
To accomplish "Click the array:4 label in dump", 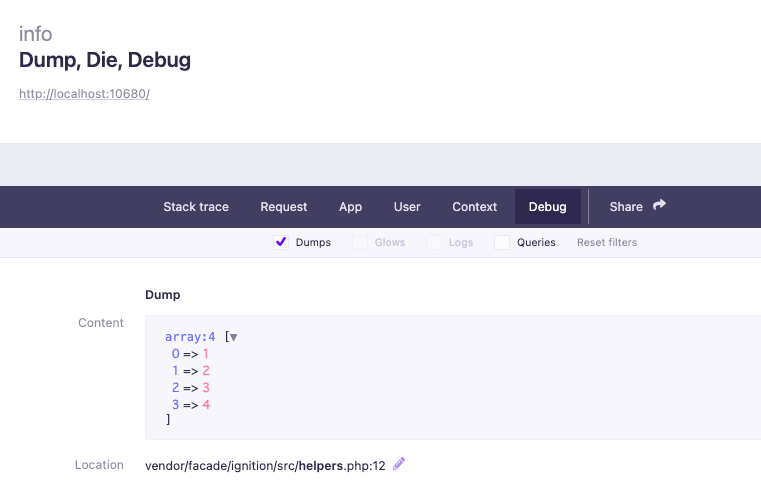I will coord(190,336).
